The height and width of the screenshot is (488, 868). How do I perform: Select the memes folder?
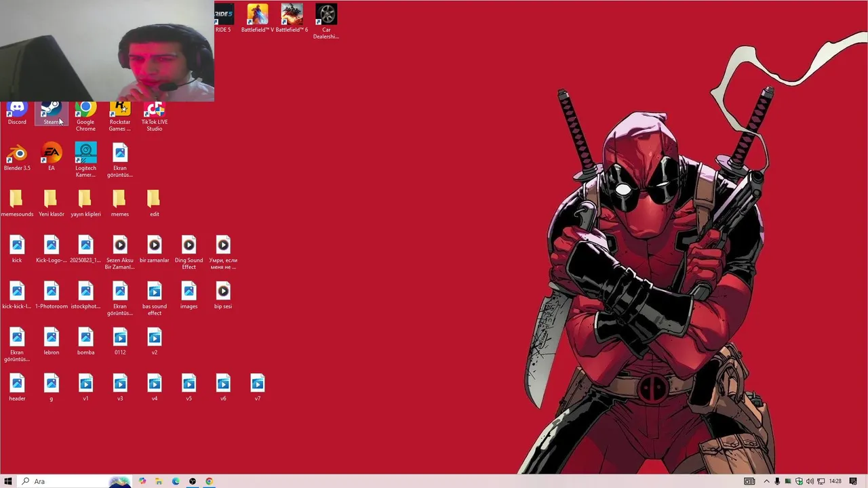[120, 203]
